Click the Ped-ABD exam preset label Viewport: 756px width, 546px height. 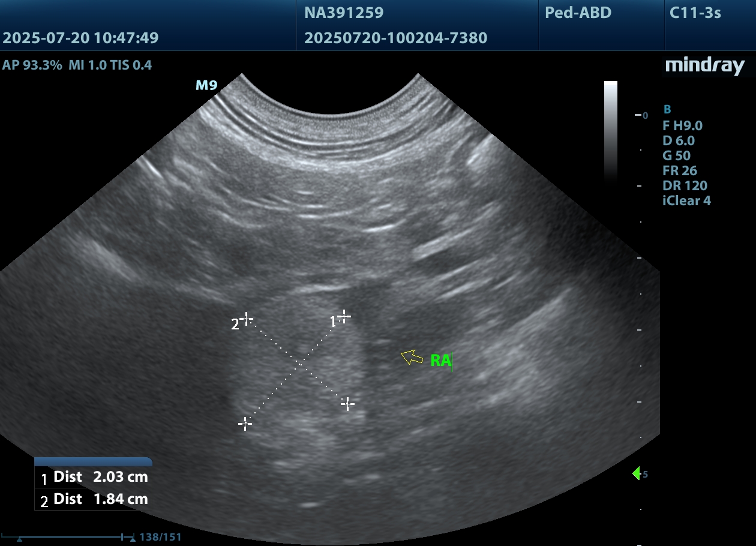coord(578,13)
